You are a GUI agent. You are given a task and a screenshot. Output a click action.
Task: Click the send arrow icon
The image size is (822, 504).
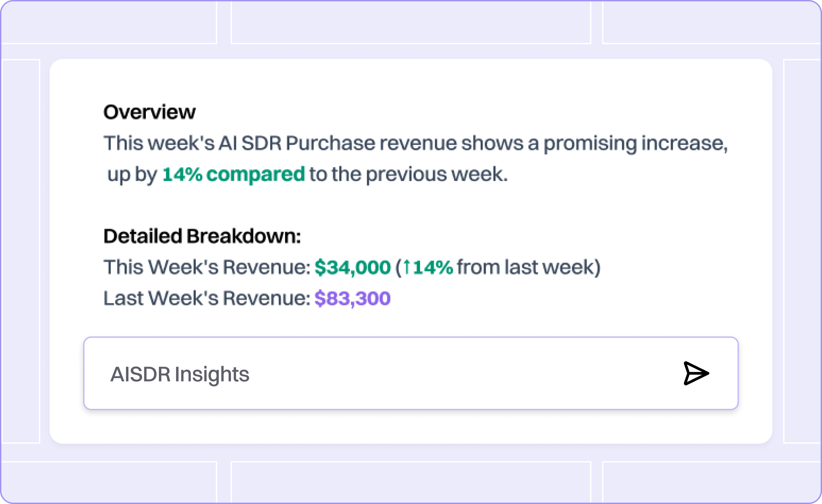click(x=696, y=373)
